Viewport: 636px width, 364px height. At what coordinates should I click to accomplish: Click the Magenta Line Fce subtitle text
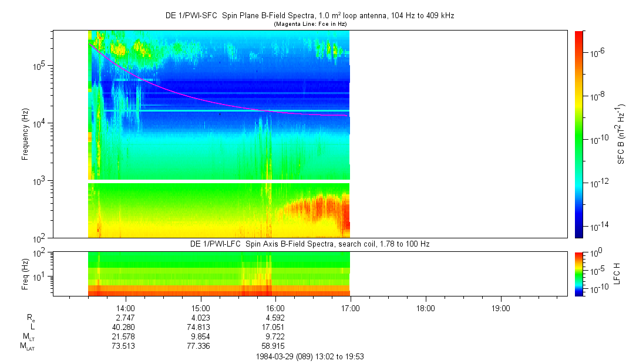point(309,23)
